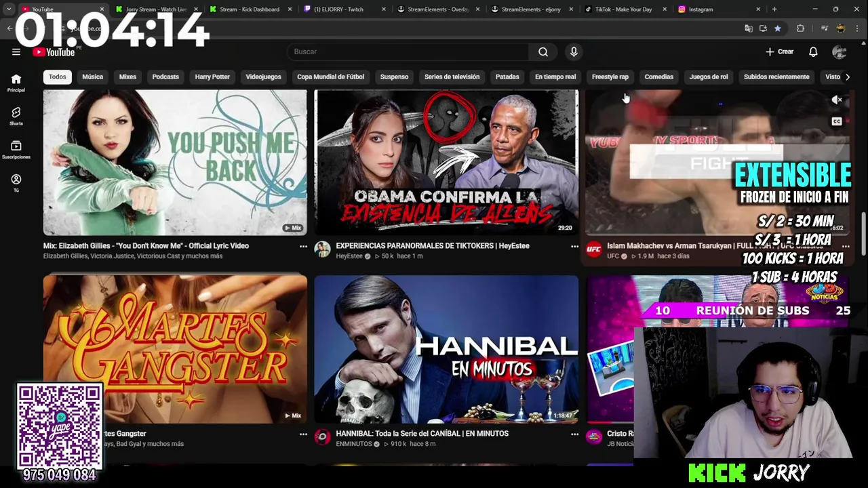Open ENMINUTOS channel avatar

point(322,437)
